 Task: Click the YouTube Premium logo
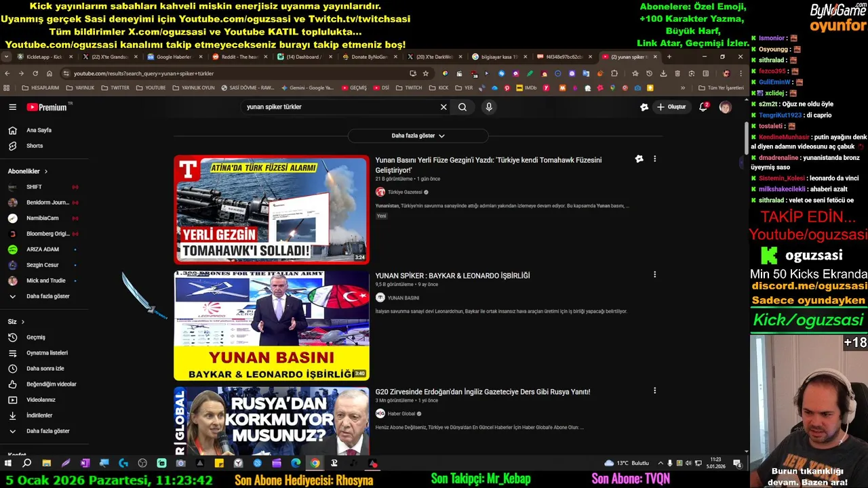point(47,107)
